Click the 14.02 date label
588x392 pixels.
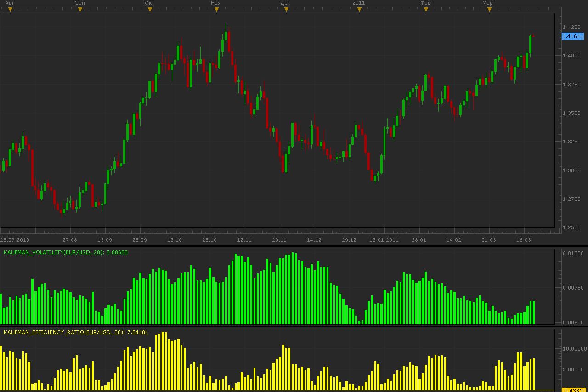pos(454,240)
